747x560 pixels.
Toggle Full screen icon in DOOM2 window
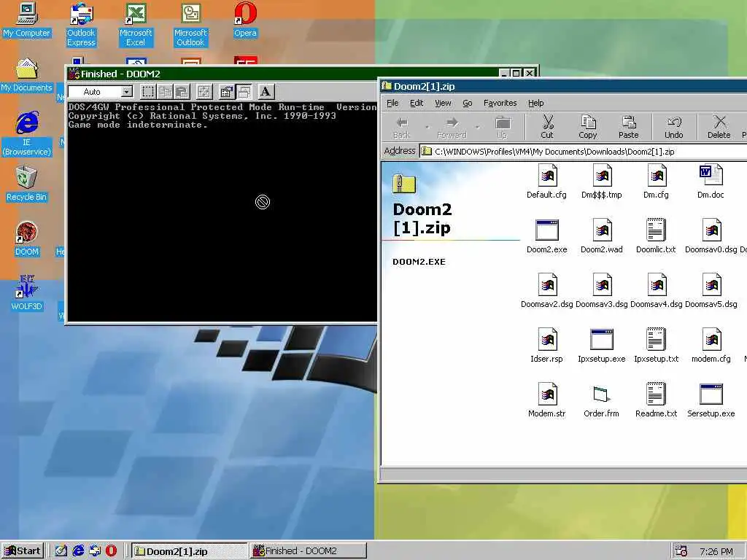[204, 91]
